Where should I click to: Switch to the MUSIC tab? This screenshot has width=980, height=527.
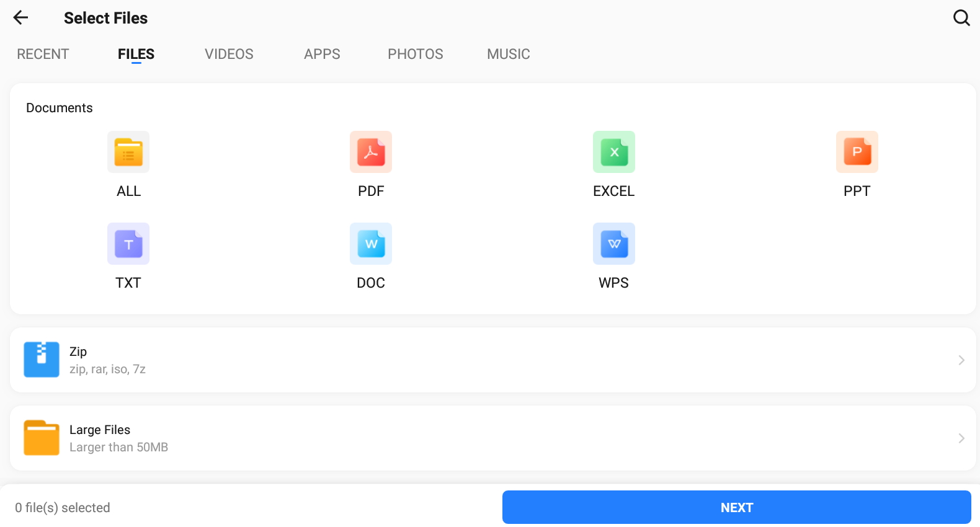pyautogui.click(x=509, y=54)
